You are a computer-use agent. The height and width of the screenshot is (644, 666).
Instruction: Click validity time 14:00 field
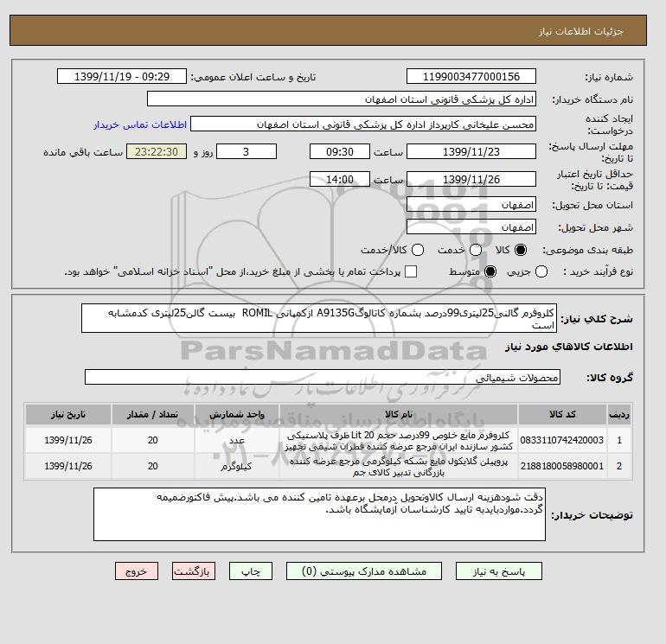(x=340, y=179)
